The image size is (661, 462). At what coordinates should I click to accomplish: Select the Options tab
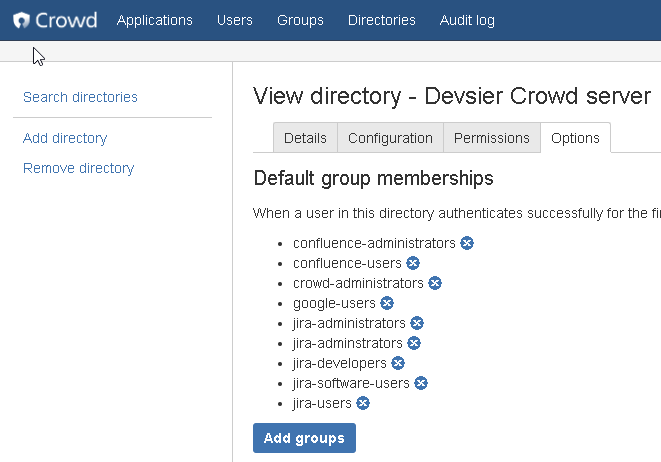click(575, 138)
